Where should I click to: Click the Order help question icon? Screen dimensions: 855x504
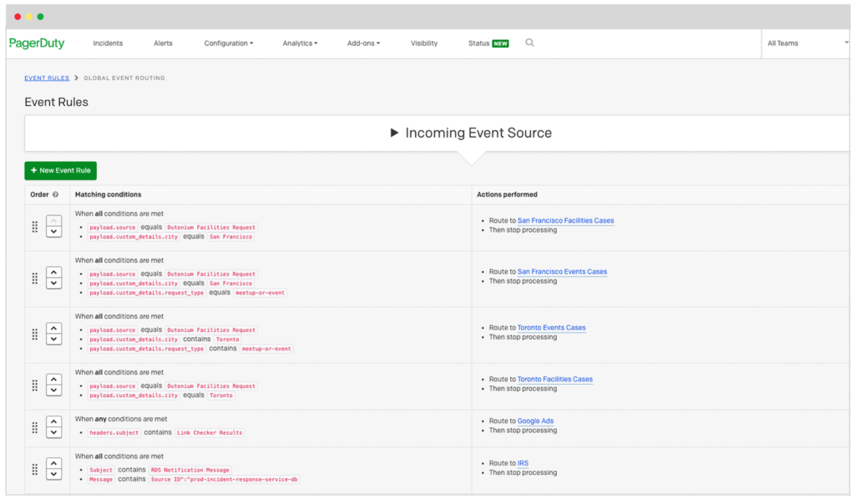[x=55, y=194]
